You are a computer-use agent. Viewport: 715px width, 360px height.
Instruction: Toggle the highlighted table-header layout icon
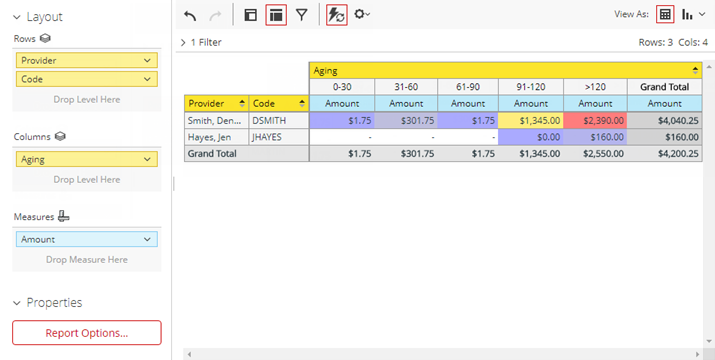[x=276, y=15]
